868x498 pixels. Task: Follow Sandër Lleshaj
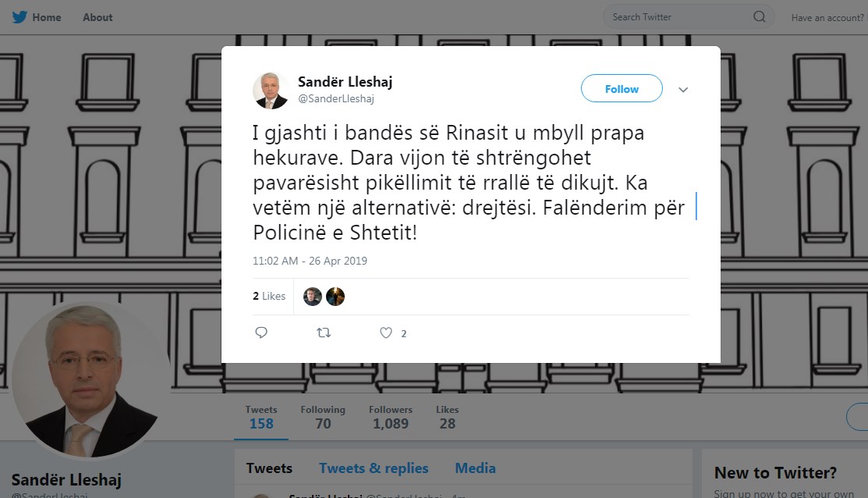pos(622,89)
